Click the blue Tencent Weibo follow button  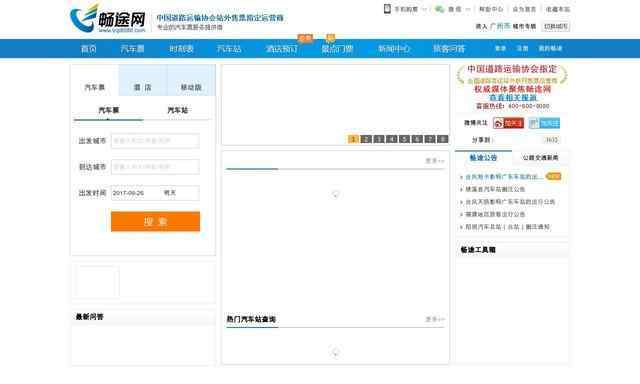[x=544, y=123]
